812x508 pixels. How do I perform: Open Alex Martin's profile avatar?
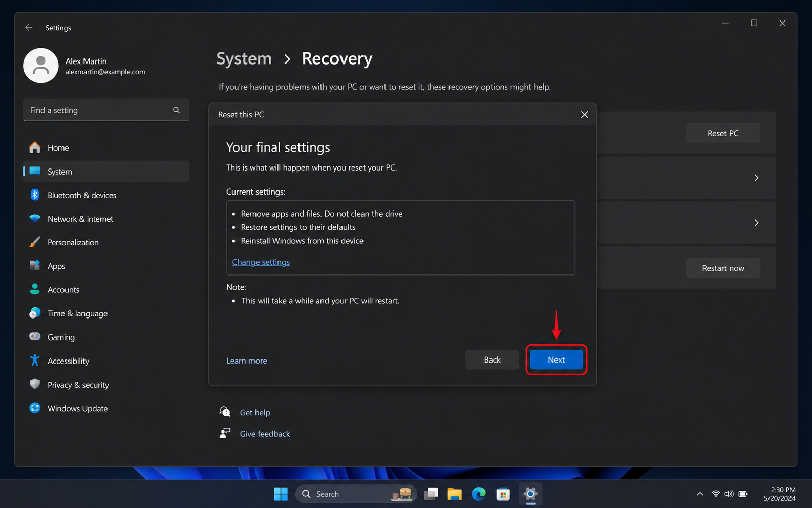pyautogui.click(x=41, y=66)
